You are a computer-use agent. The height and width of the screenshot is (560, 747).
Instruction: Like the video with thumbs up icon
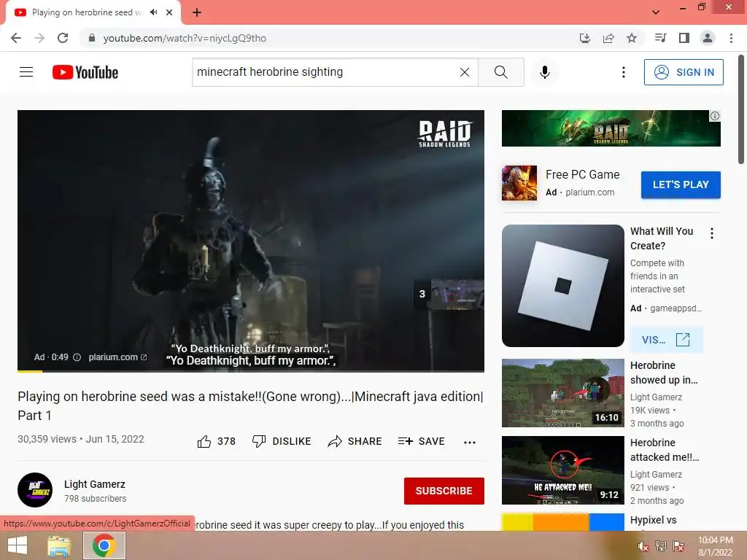point(204,441)
